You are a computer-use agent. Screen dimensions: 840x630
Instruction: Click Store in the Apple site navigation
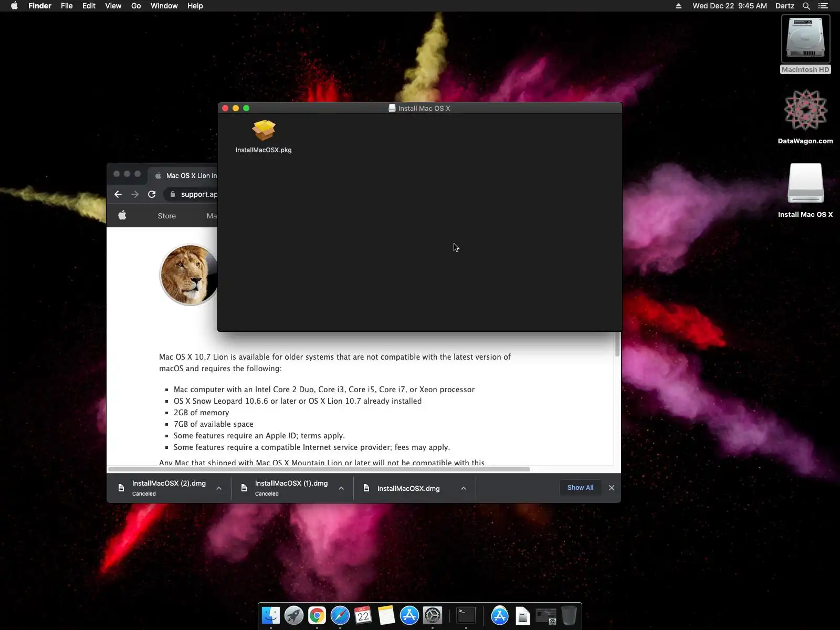click(x=167, y=216)
